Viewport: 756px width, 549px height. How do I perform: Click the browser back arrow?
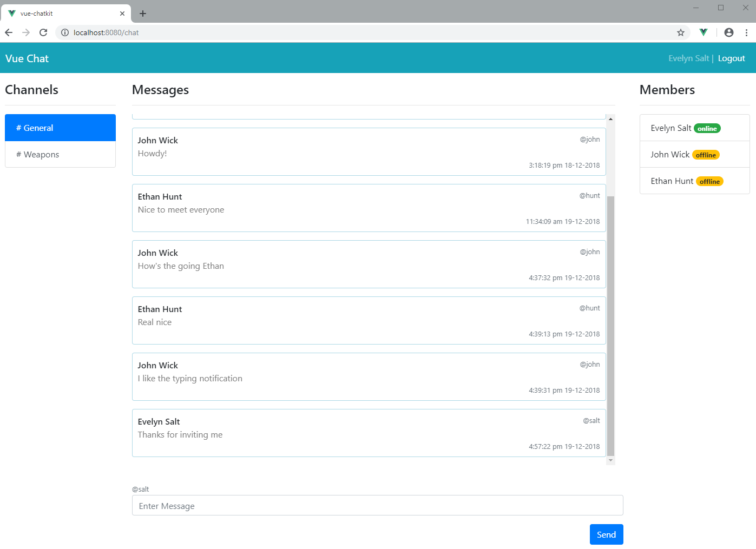pyautogui.click(x=9, y=32)
